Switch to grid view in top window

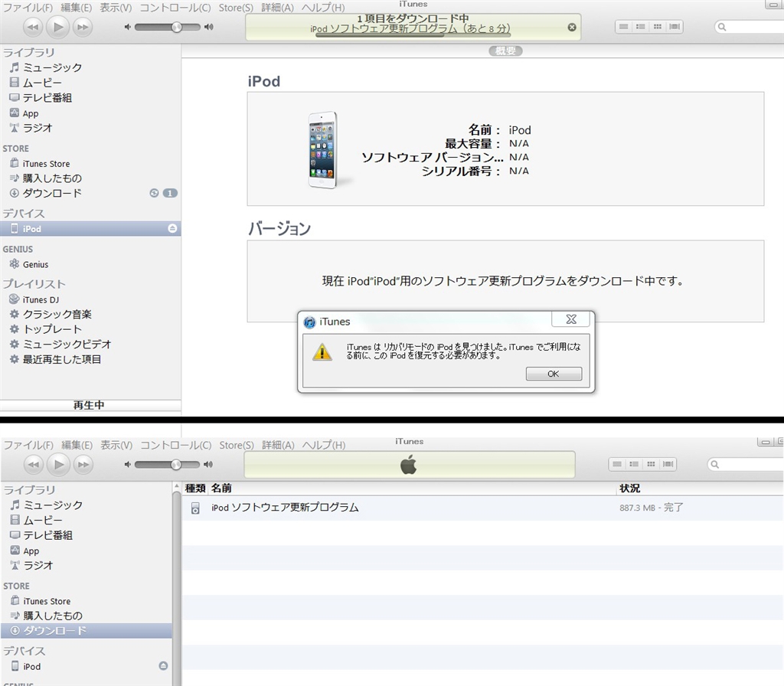(x=658, y=27)
